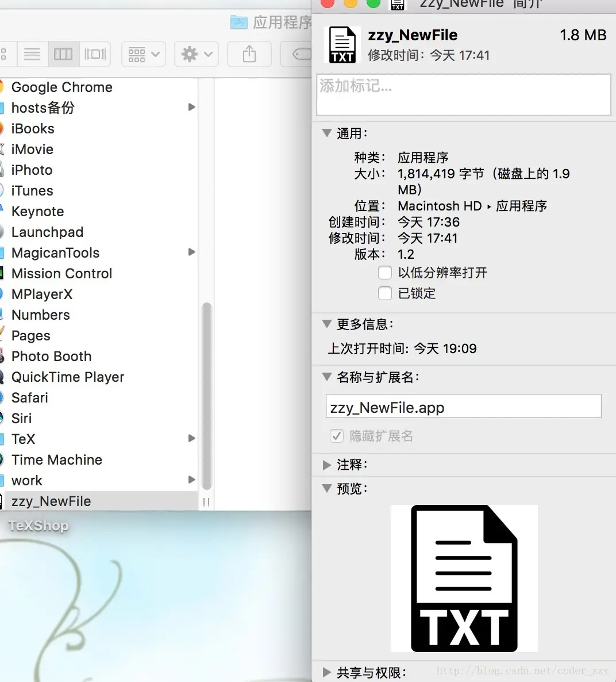Screen dimensions: 616x682
Task: Click the column resize handle at bottom
Action: point(206,503)
